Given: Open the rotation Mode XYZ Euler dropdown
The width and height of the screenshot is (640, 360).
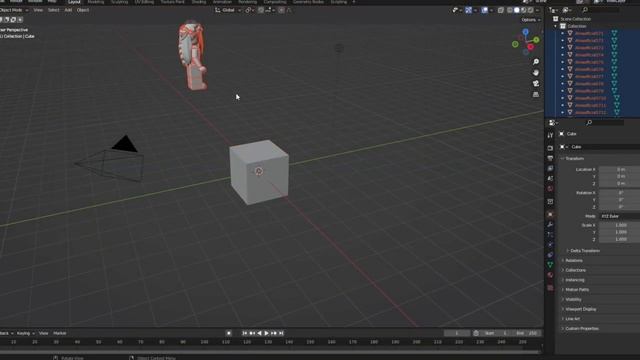Looking at the screenshot, I should (619, 216).
